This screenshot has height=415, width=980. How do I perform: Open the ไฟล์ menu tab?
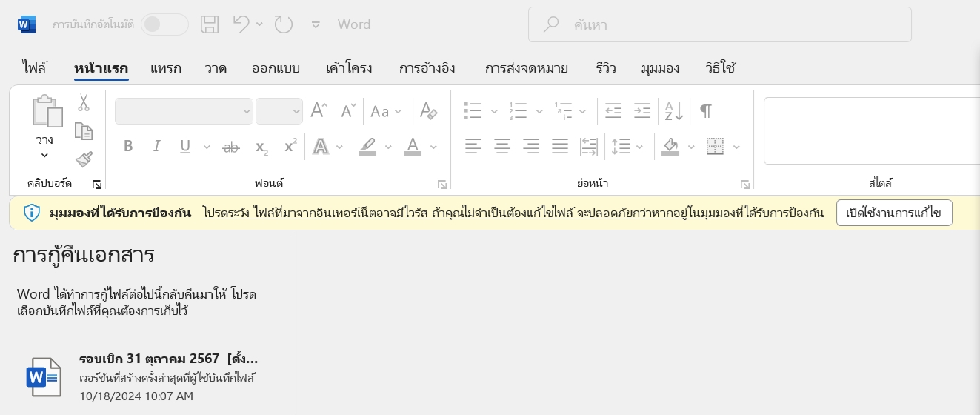(x=34, y=68)
